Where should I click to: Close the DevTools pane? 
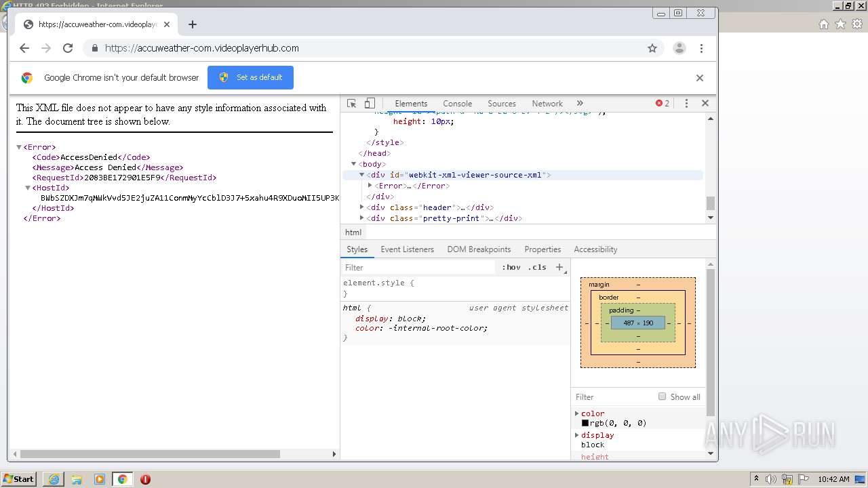705,104
